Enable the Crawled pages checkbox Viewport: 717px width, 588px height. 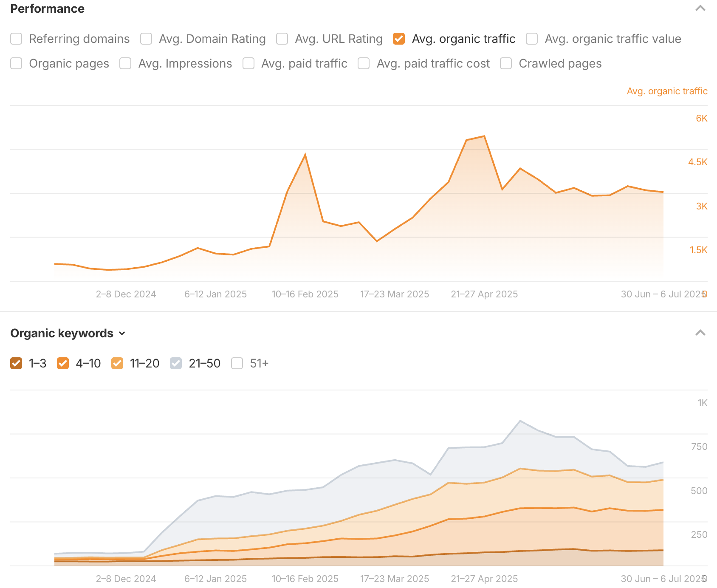[505, 63]
